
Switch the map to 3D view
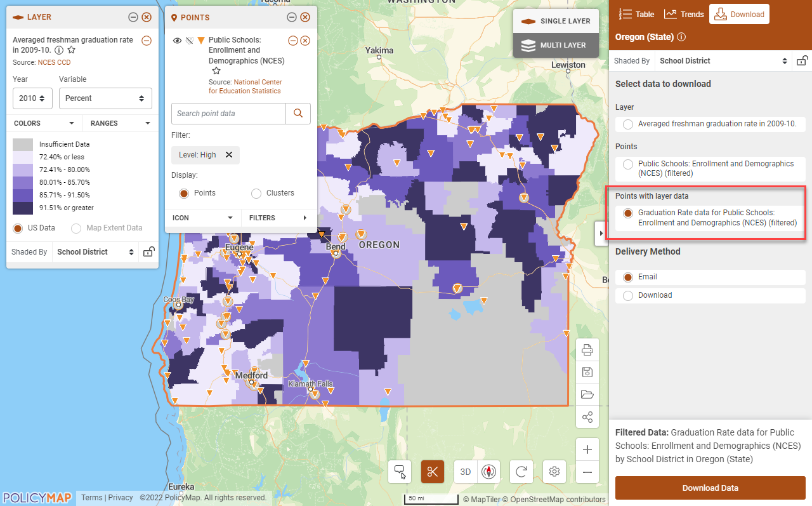466,472
